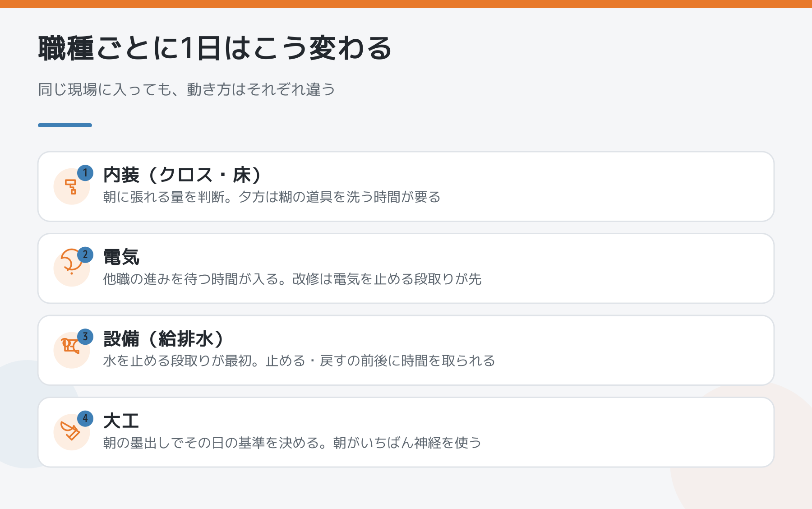Select the 大工 heading
The height and width of the screenshot is (509, 812).
121,421
